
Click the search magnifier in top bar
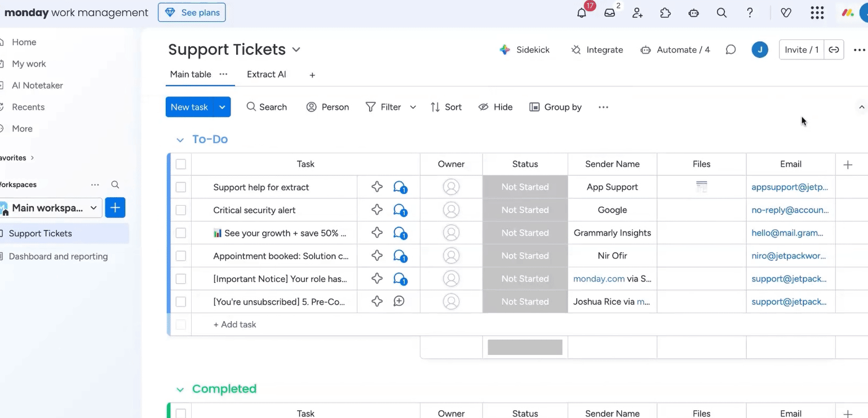[x=721, y=13]
